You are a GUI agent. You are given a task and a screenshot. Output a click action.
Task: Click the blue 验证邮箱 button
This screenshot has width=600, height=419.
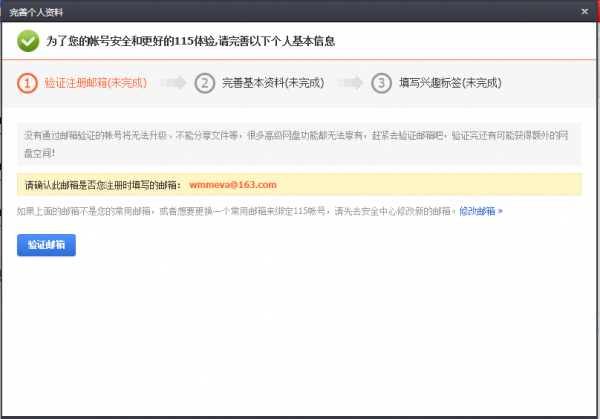(46, 245)
